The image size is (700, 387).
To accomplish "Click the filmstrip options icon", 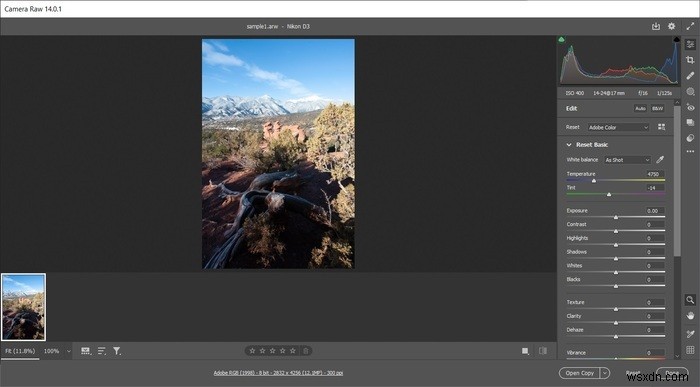I will pyautogui.click(x=85, y=351).
